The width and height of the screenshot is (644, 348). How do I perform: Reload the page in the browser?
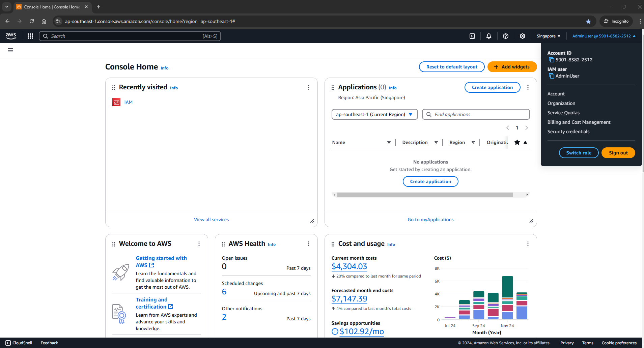32,21
